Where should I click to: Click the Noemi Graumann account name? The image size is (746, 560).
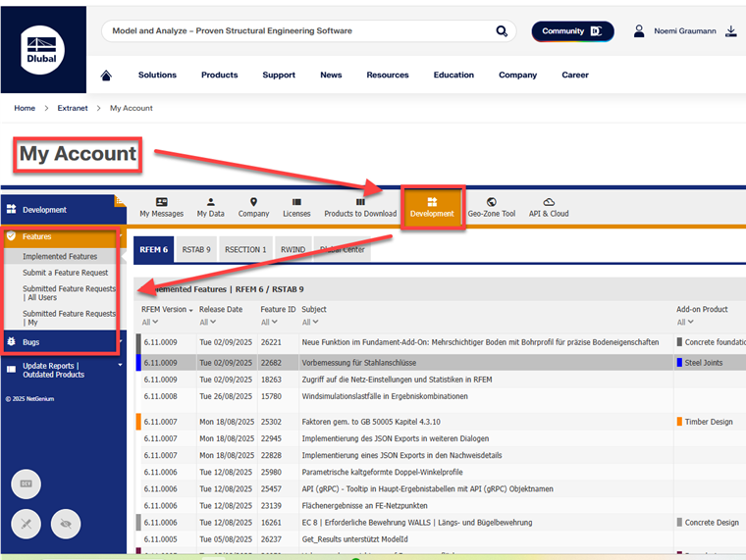click(684, 31)
